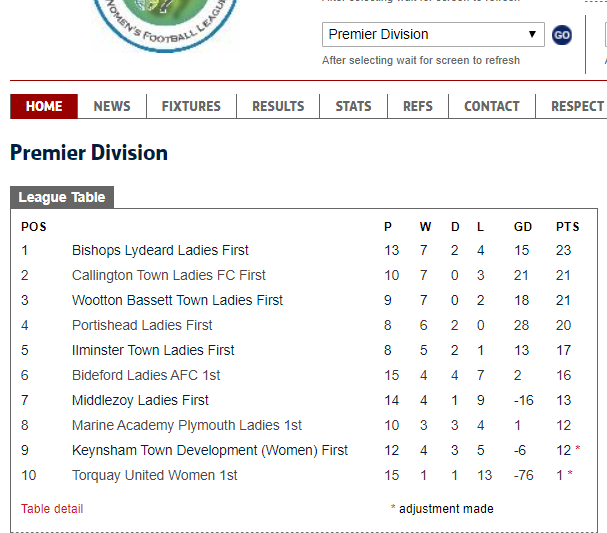Open the FIXTURES menu item
This screenshot has height=533, width=607.
click(x=191, y=106)
